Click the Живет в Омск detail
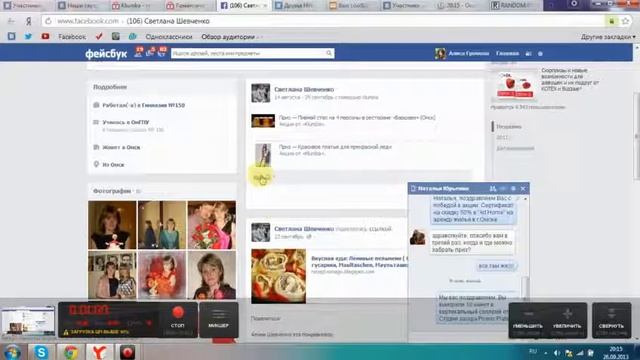Image resolution: width=640 pixels, height=360 pixels. click(x=121, y=147)
